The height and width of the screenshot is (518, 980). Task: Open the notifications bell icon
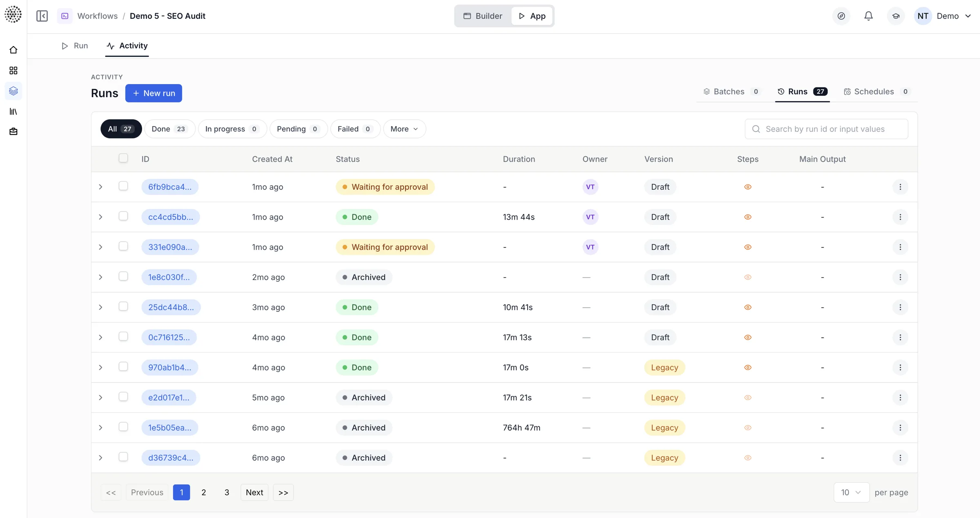click(869, 16)
